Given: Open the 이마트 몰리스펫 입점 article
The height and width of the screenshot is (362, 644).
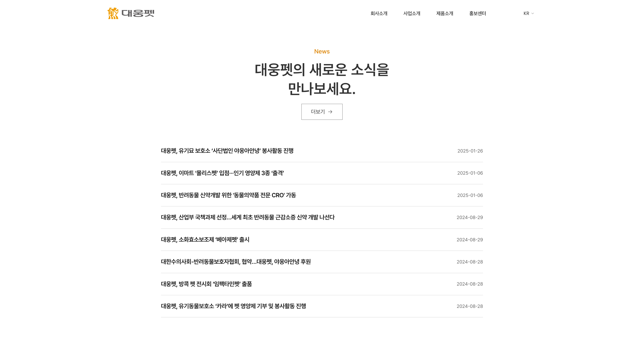Looking at the screenshot, I should point(222,173).
